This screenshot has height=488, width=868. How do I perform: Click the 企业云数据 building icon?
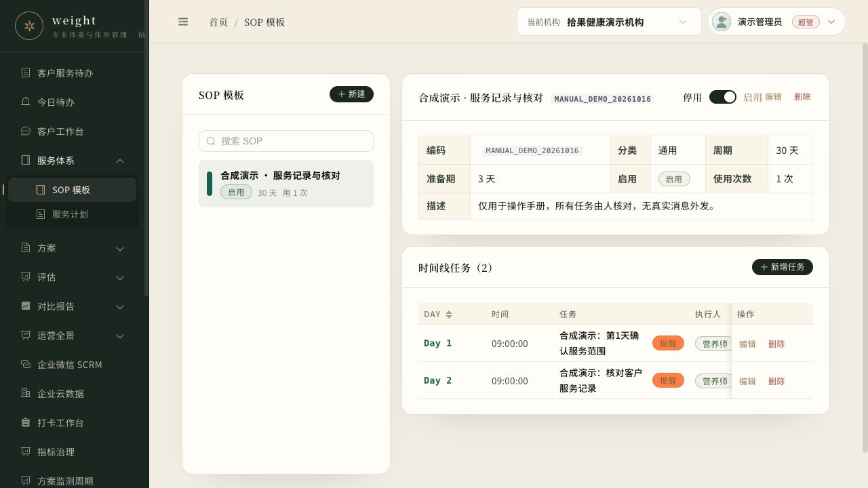point(26,393)
